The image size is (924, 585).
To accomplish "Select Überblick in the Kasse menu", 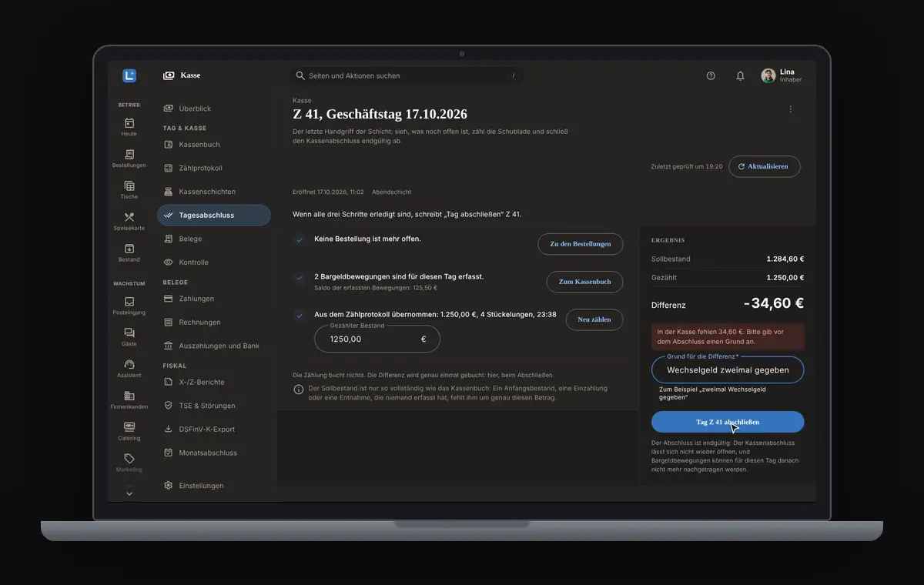I will [213, 109].
